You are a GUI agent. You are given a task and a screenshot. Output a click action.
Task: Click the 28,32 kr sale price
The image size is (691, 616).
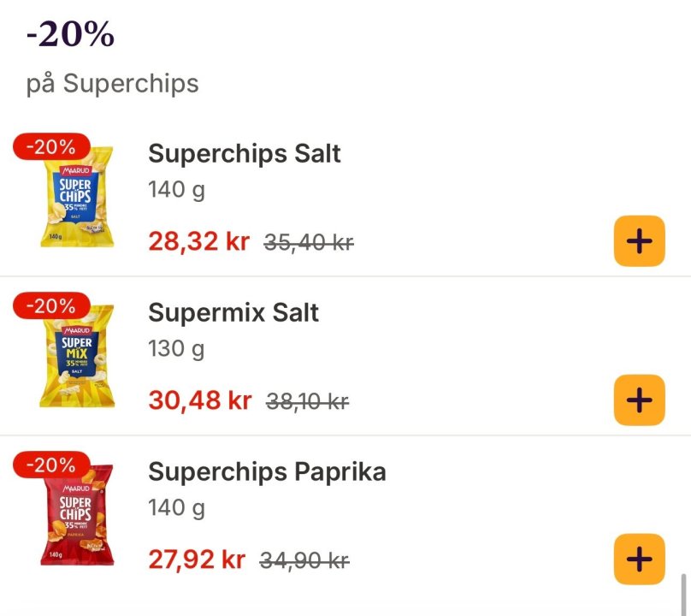click(198, 242)
